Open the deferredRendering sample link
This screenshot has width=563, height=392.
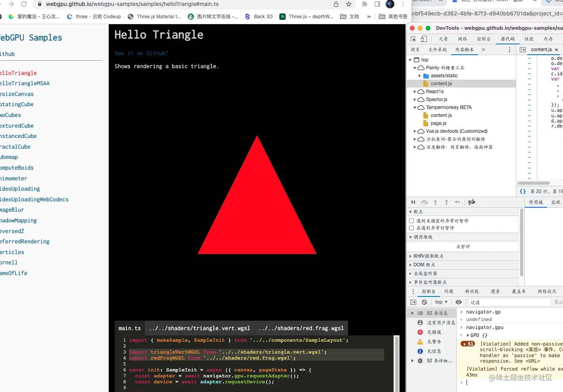pos(25,241)
